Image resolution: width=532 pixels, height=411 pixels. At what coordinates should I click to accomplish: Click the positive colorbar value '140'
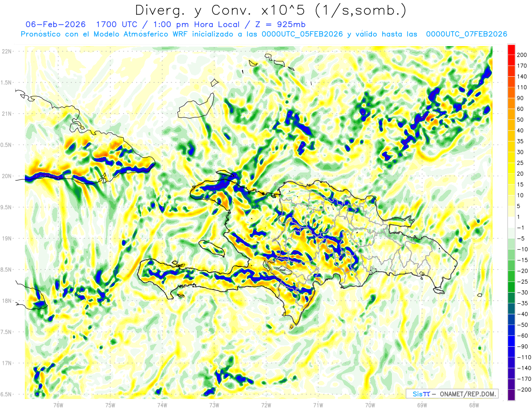(x=522, y=77)
